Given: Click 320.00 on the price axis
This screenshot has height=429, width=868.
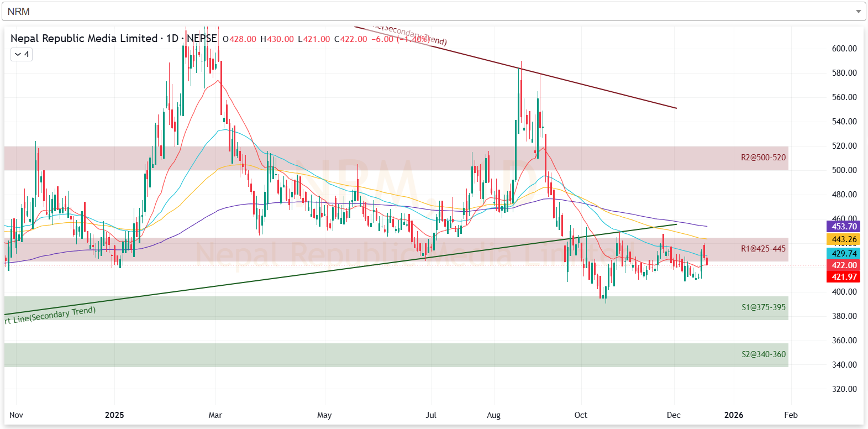Looking at the screenshot, I should [x=844, y=389].
